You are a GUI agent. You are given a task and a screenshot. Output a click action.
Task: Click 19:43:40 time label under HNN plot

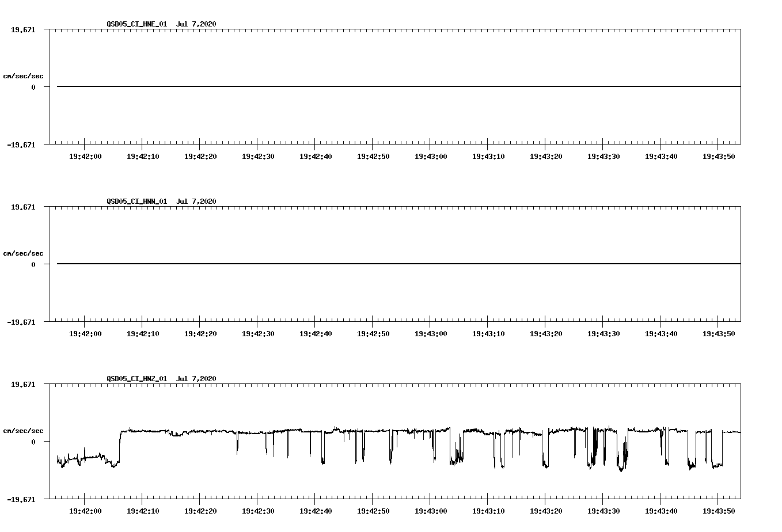tap(661, 333)
